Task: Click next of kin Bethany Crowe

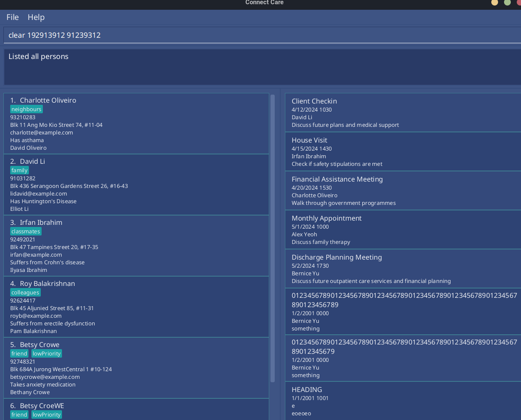Action: click(30, 392)
